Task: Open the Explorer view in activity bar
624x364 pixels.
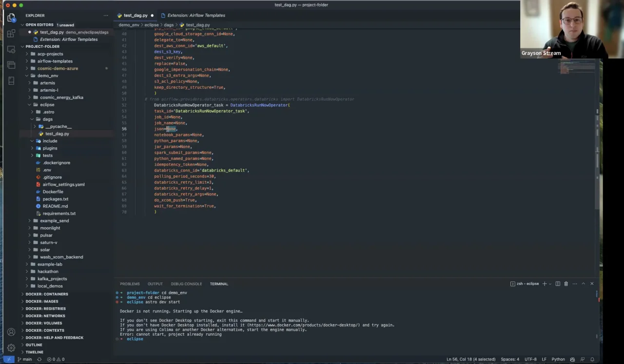Action: click(x=11, y=18)
